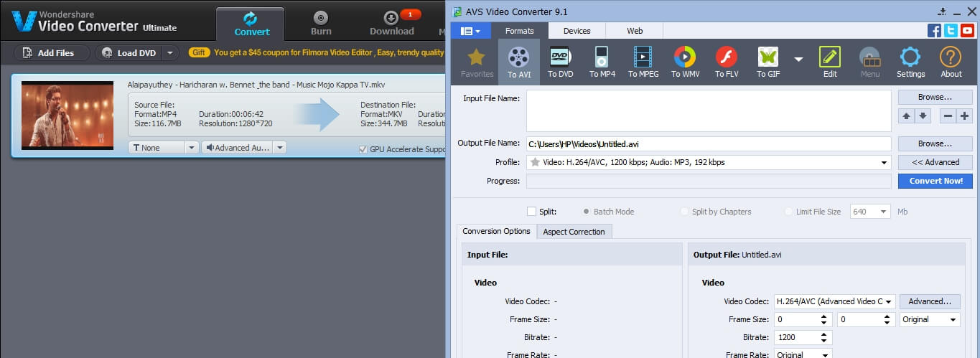Image resolution: width=980 pixels, height=358 pixels.
Task: Open the Profile dropdown list
Action: click(709, 162)
